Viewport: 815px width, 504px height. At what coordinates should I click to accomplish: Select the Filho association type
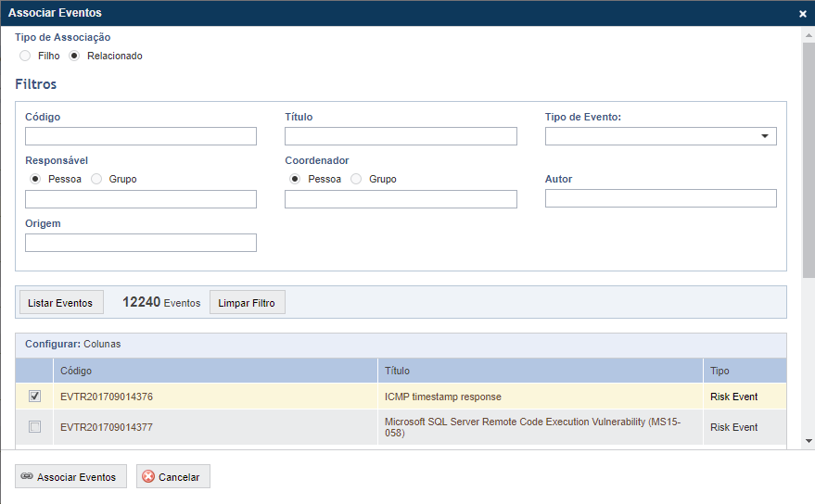click(25, 56)
